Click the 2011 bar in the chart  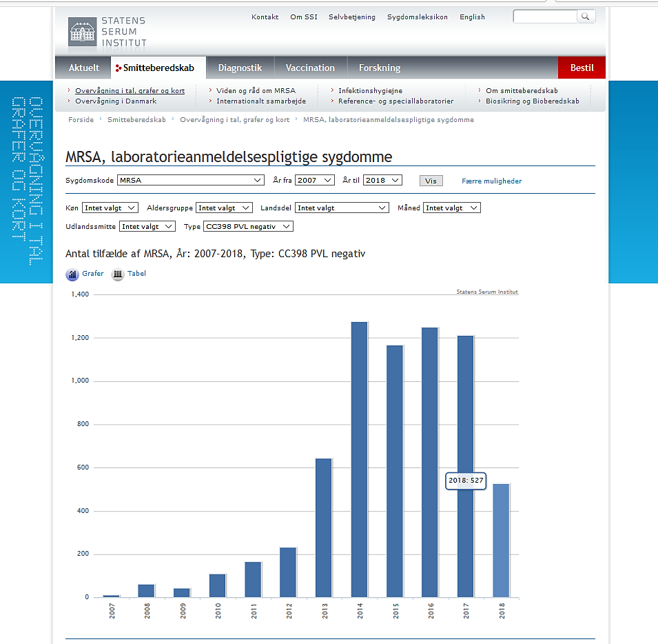tap(253, 579)
